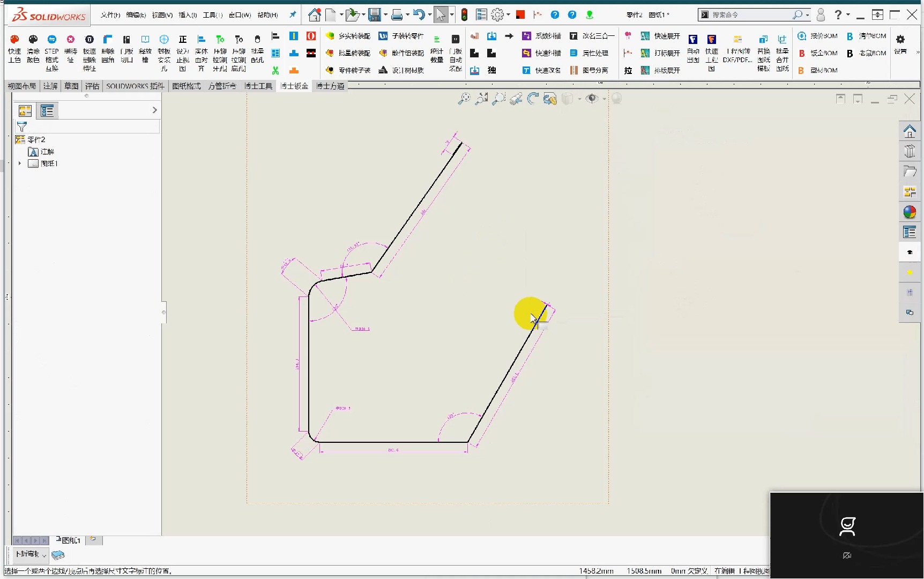Switch to the 草图 ribbon tab
The height and width of the screenshot is (579, 924).
coord(71,86)
